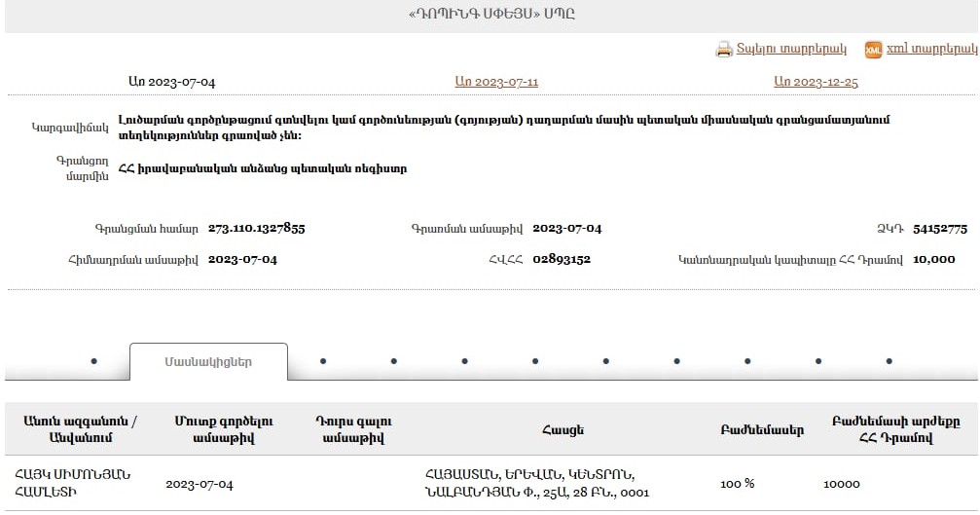980x515 pixels.
Task: Select the Առ 2023-07-04 date version
Action: pos(171,82)
